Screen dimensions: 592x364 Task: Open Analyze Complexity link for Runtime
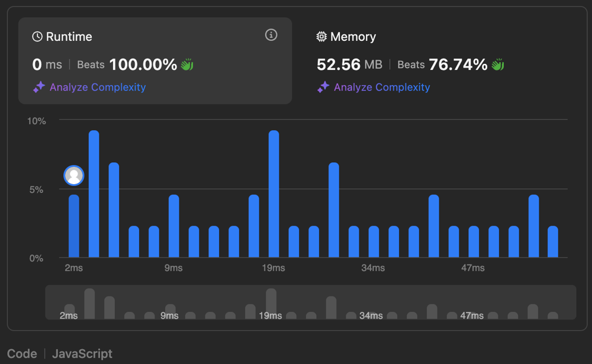pyautogui.click(x=98, y=87)
